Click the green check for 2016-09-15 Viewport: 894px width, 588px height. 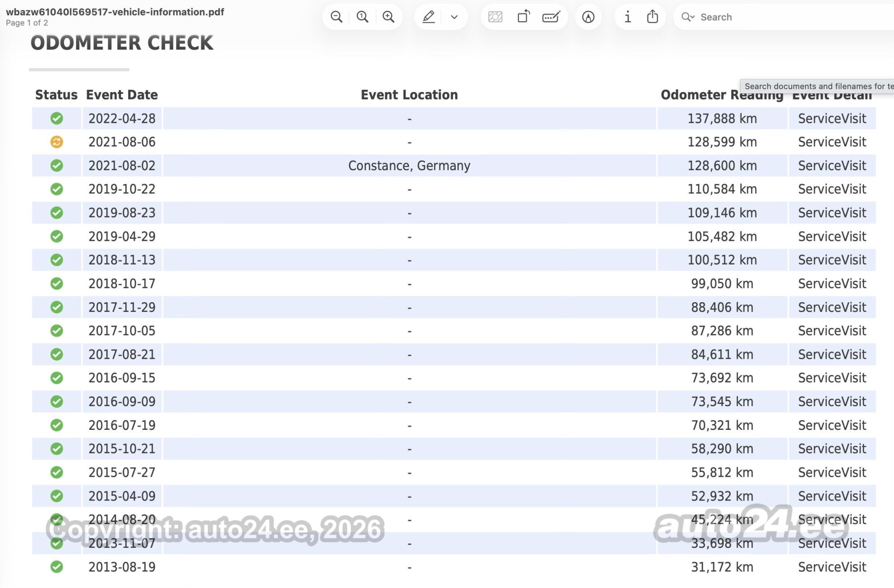pos(57,378)
